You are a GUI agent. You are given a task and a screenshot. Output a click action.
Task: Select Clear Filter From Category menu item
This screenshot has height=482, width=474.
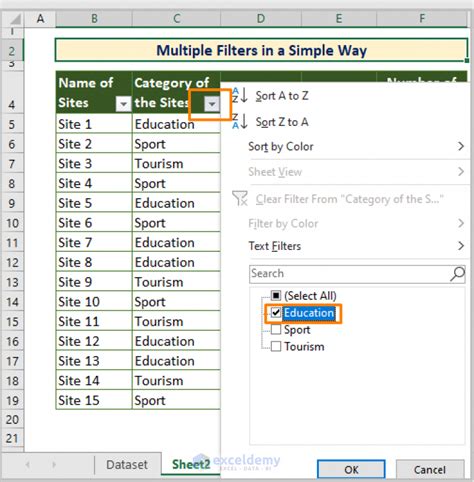[350, 199]
